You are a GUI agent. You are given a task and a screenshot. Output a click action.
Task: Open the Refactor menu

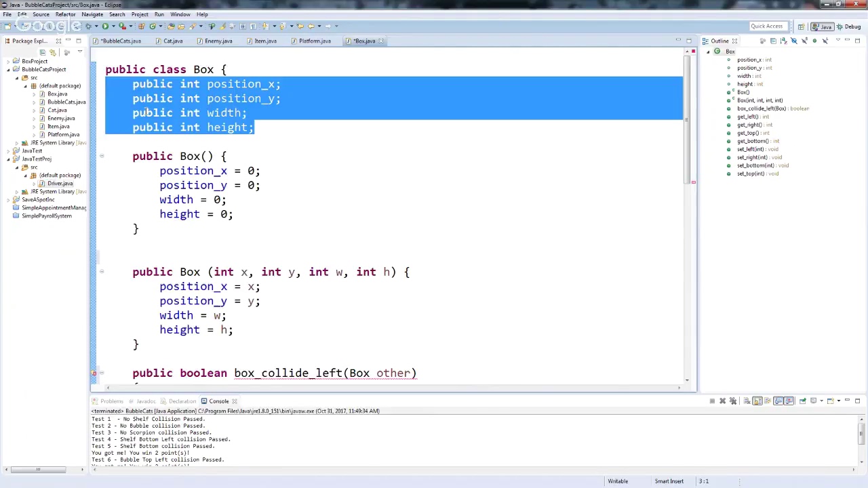(x=65, y=14)
